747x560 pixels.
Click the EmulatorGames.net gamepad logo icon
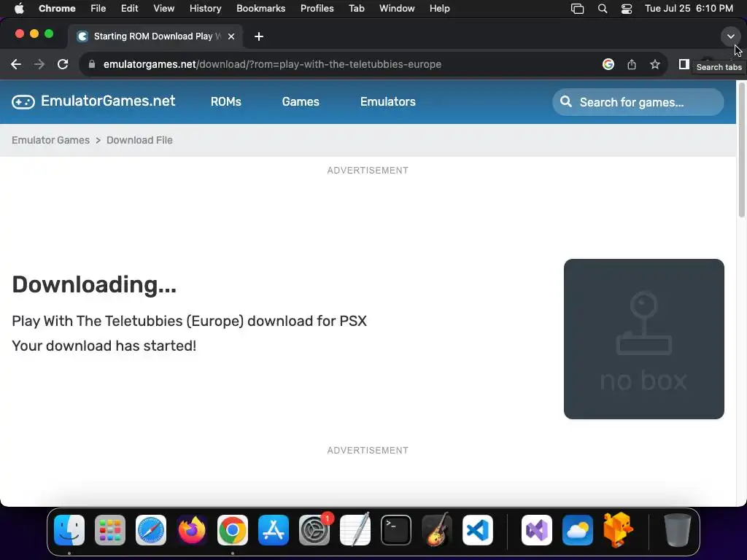tap(23, 101)
